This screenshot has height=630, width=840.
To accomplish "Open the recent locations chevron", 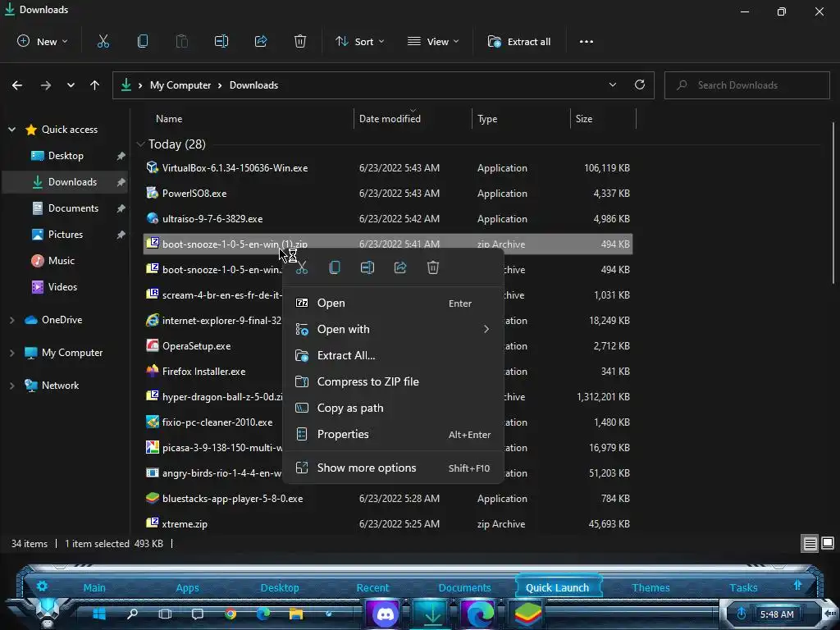I will [71, 85].
